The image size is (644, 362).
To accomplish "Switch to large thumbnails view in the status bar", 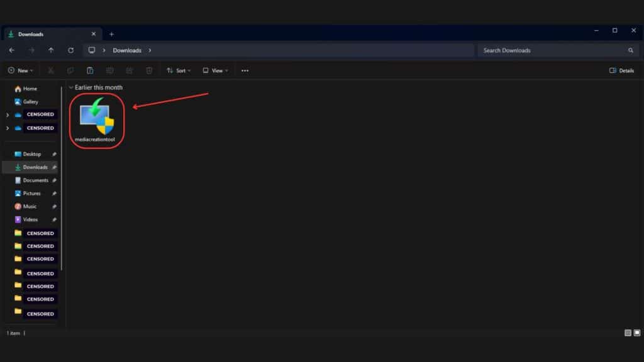I will click(636, 332).
